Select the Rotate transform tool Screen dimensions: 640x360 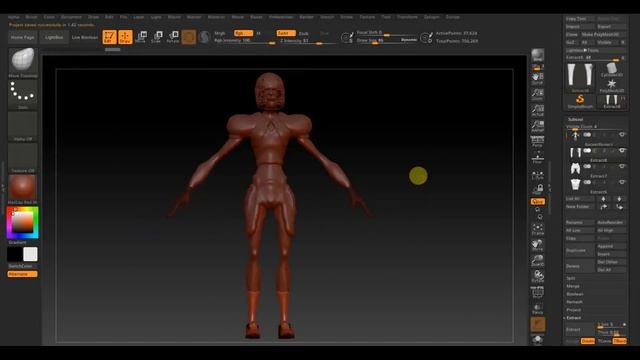173,37
